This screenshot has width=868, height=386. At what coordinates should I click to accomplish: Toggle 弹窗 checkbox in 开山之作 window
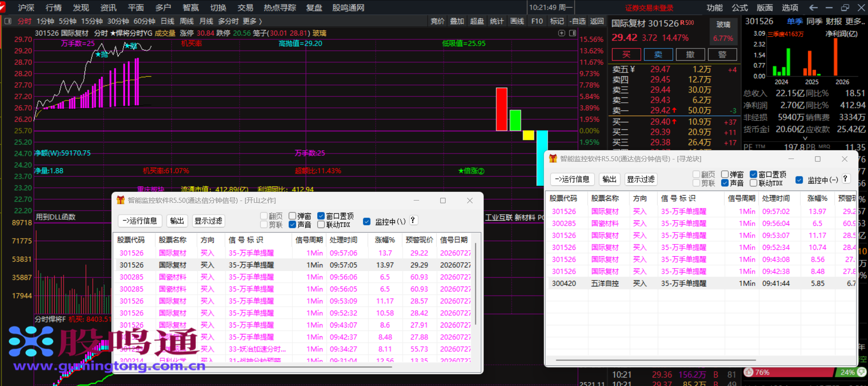(x=293, y=216)
